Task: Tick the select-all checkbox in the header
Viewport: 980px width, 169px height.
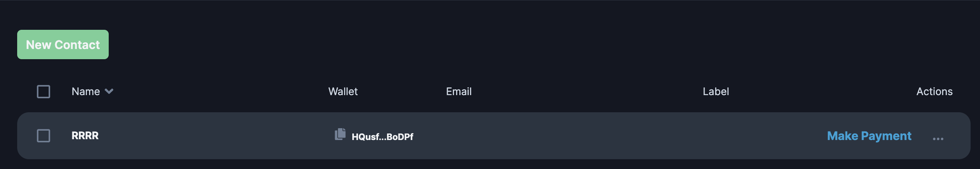Action: [44, 91]
